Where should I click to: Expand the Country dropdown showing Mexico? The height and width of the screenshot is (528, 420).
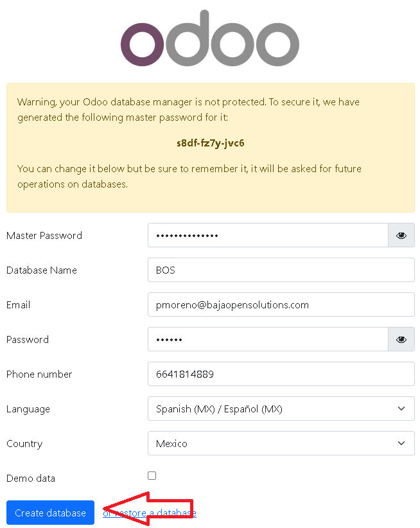281,443
